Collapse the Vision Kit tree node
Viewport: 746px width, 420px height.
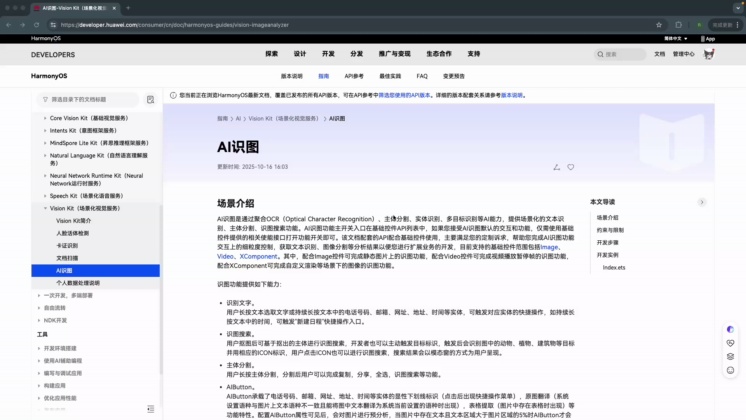tap(45, 208)
